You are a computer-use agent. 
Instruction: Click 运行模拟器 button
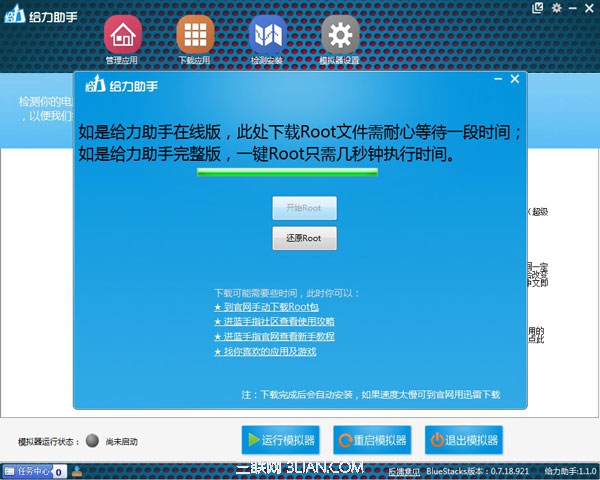click(280, 440)
